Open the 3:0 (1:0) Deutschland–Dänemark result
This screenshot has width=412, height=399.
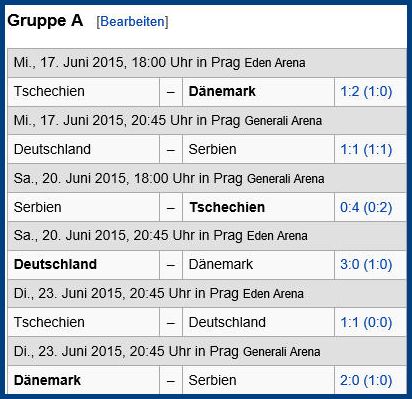pyautogui.click(x=366, y=265)
